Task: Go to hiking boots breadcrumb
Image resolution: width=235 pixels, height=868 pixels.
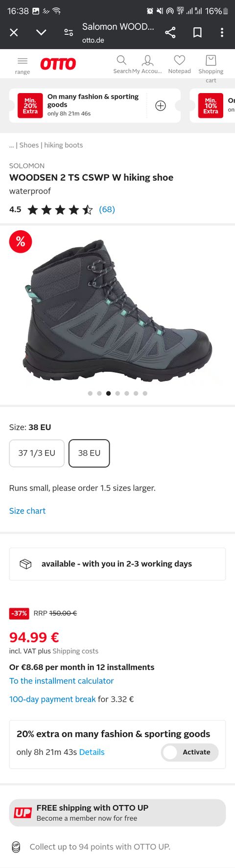Action: (64, 145)
